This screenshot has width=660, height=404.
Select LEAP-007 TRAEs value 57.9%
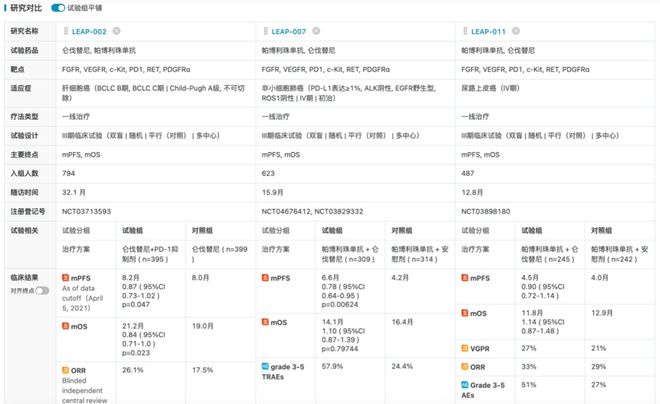pos(332,366)
